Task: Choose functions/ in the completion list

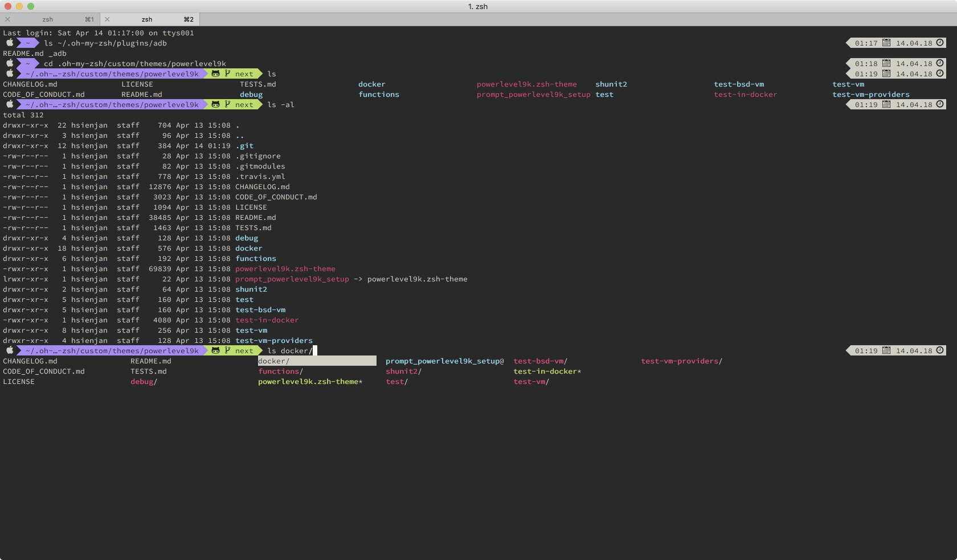Action: point(280,371)
